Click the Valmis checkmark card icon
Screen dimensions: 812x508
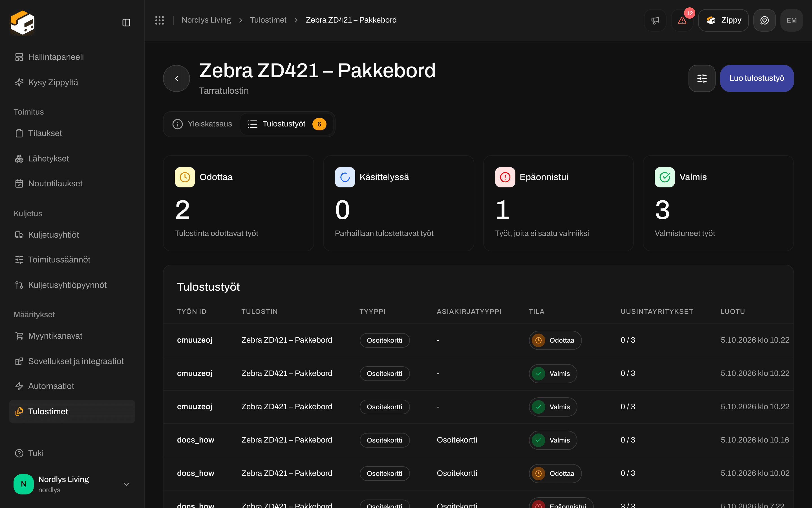pyautogui.click(x=665, y=177)
